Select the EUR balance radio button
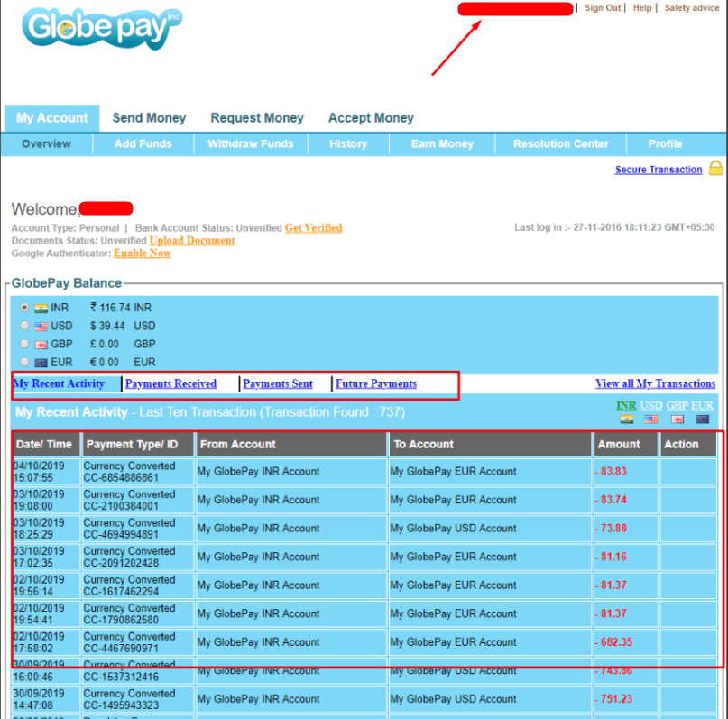The width and height of the screenshot is (728, 719). tap(24, 362)
